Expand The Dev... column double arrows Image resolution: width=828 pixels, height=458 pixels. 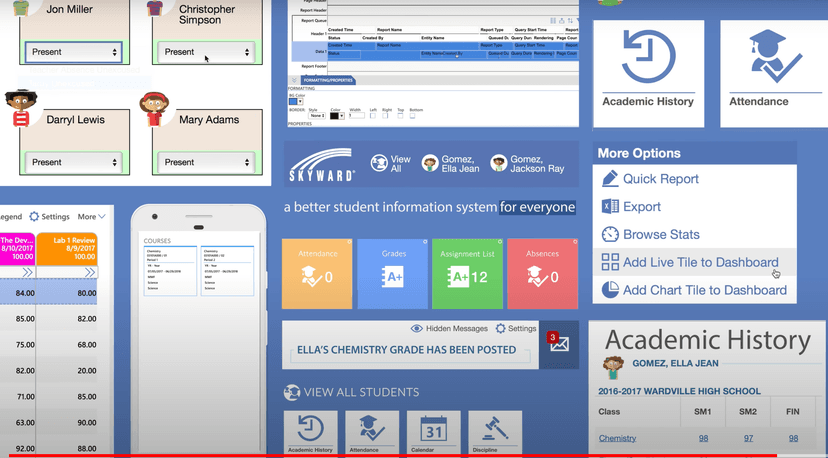27,272
